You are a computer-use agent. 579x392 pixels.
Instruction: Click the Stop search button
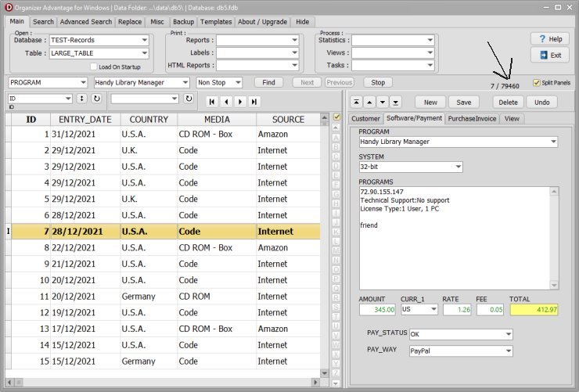[378, 82]
